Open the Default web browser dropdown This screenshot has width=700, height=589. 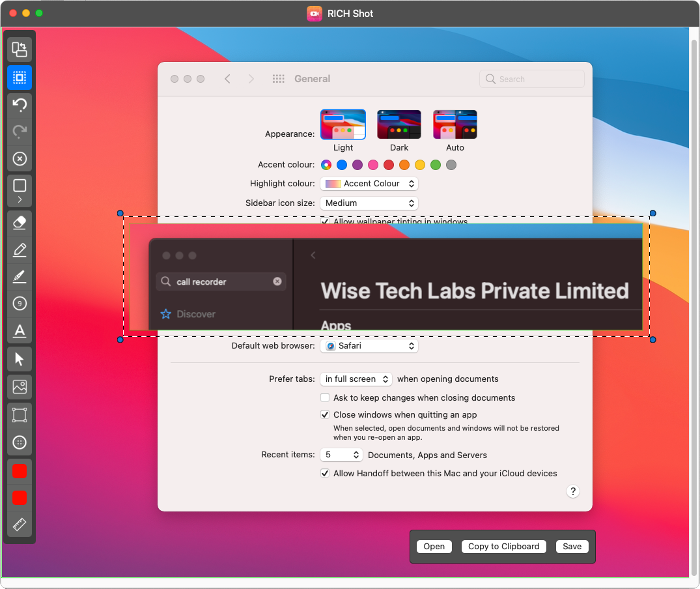(369, 346)
